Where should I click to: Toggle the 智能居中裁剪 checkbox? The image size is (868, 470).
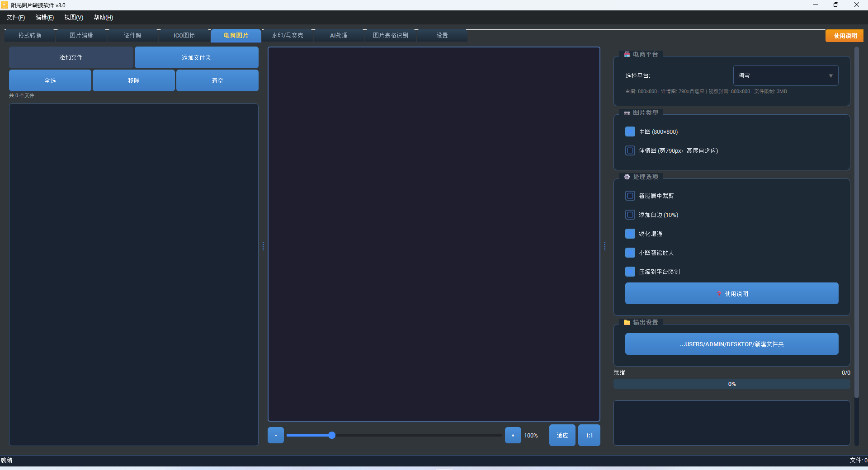[630, 196]
